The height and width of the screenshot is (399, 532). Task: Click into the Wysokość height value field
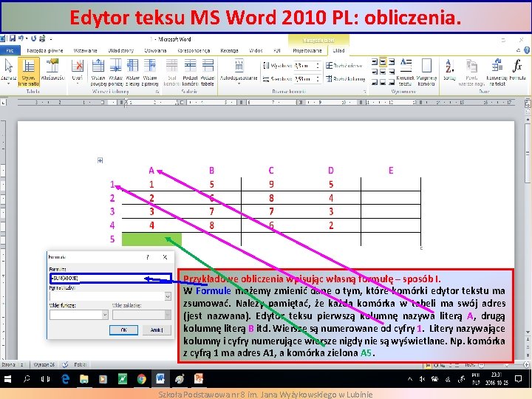click(x=304, y=66)
